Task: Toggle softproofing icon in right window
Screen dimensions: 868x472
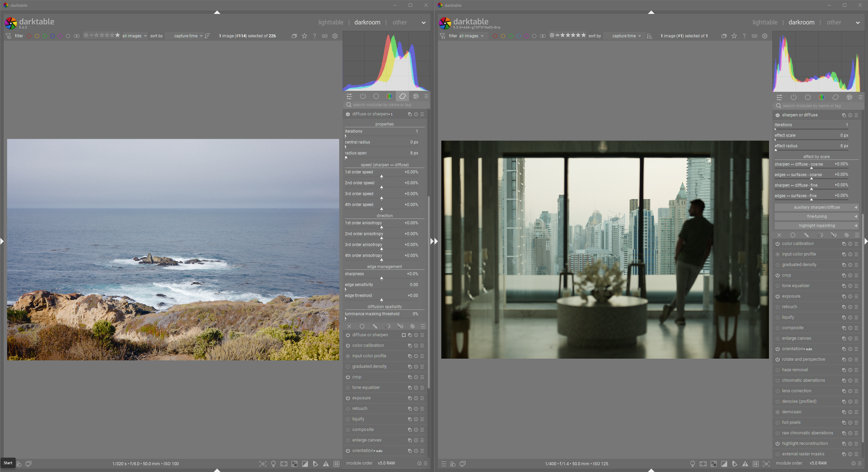Action: point(734,464)
